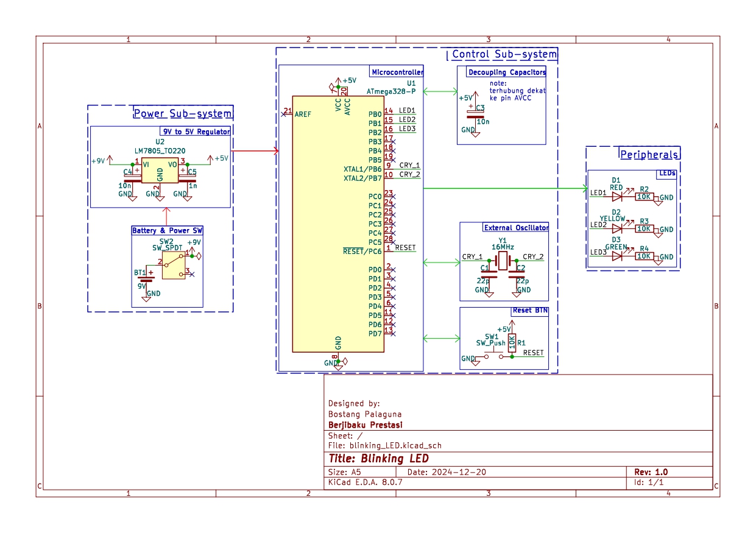Viewport: 756px width, 533px height.
Task: Click the 'Decoupling Capacitors' block title
Action: click(507, 72)
